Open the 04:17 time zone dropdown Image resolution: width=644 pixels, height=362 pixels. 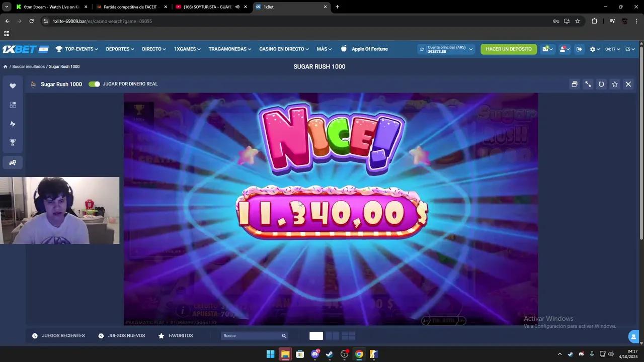(612, 49)
